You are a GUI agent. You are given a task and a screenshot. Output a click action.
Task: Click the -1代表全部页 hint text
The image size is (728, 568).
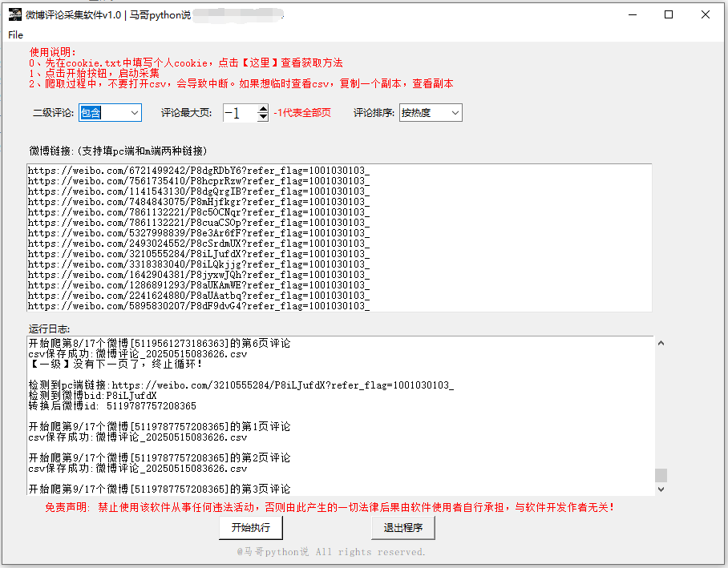[302, 113]
